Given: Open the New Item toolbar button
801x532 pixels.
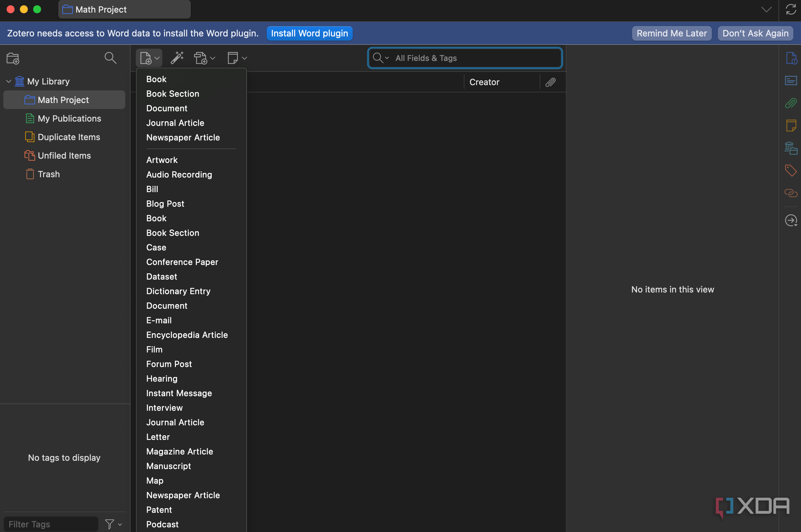Looking at the screenshot, I should (149, 58).
